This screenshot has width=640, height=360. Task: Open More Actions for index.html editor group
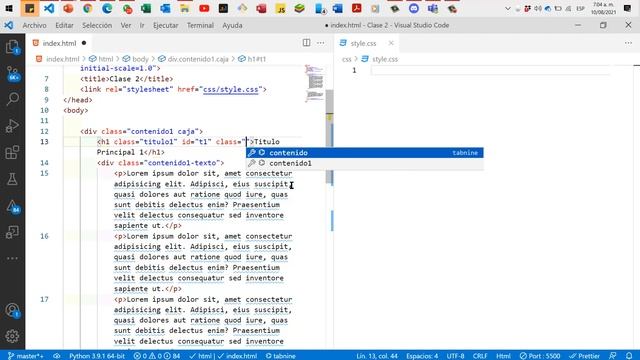coord(321,43)
